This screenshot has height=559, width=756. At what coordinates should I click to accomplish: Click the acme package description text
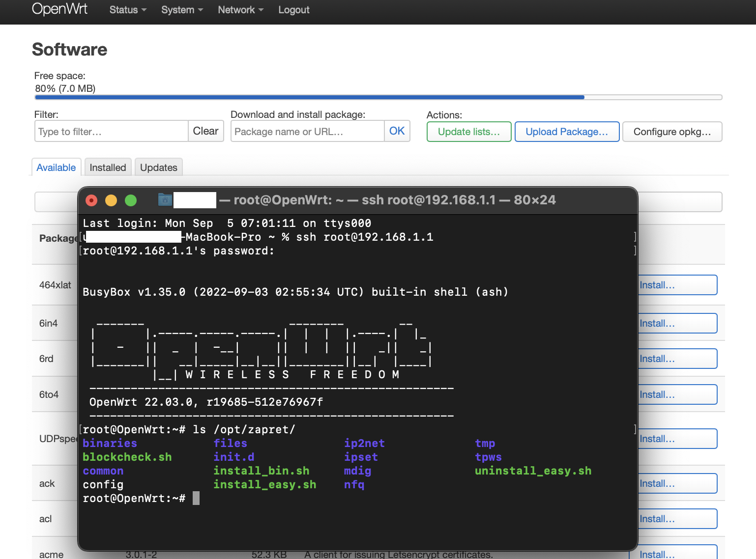click(399, 555)
